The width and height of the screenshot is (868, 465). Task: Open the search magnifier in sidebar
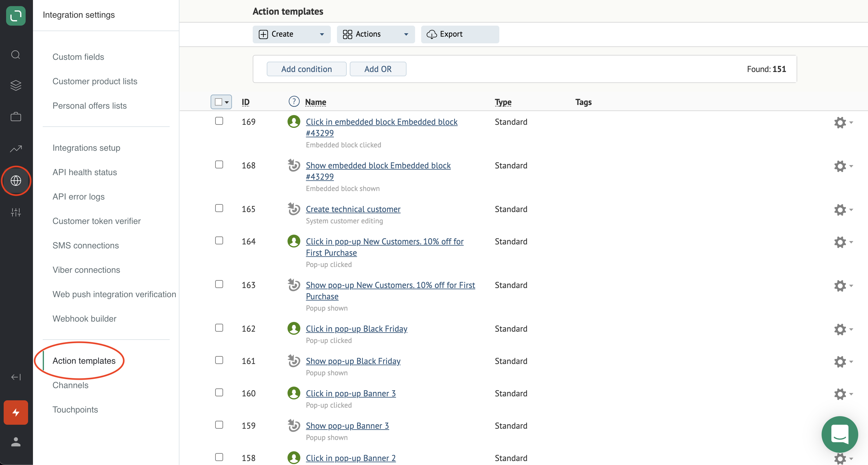16,55
